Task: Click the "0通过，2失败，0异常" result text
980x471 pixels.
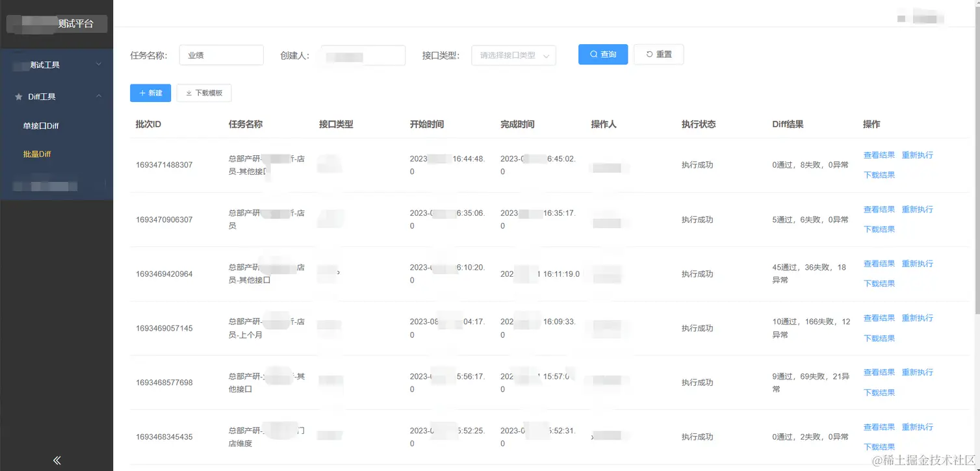Action: coord(810,437)
